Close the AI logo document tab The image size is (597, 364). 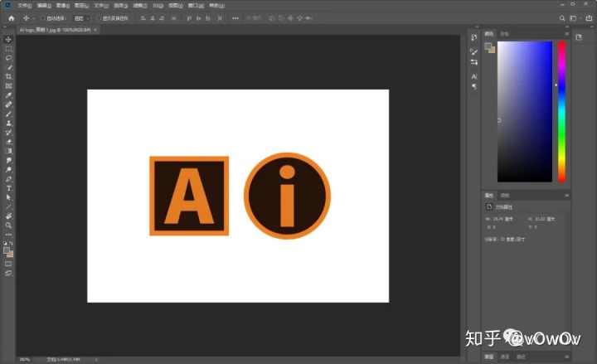click(95, 30)
